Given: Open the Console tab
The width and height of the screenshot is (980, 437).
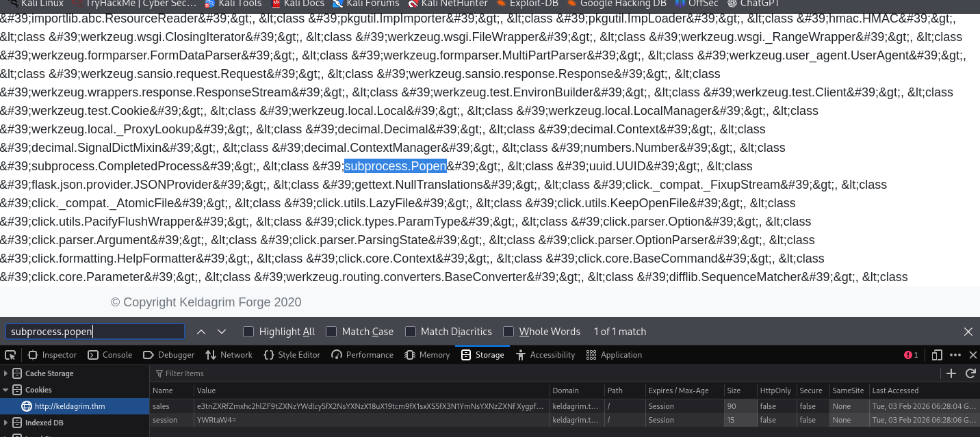Looking at the screenshot, I should (110, 355).
